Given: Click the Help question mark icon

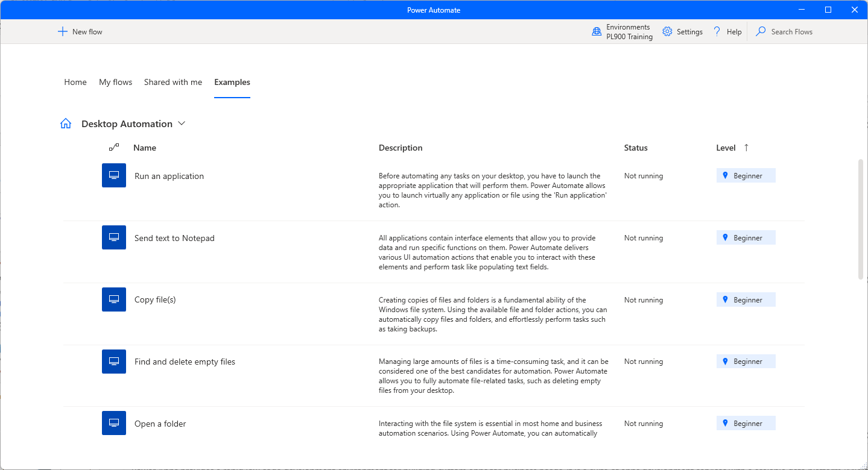Looking at the screenshot, I should coord(717,32).
